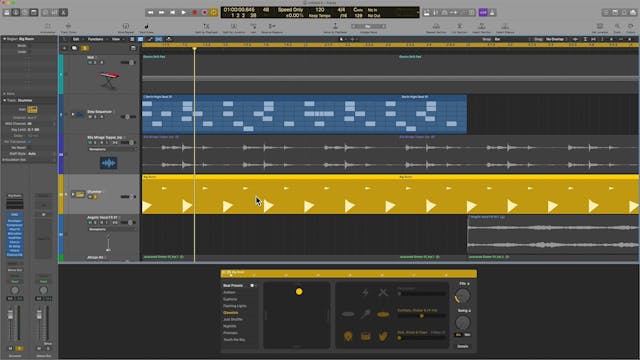Open Smart Controls icon in control bar

(x=45, y=13)
